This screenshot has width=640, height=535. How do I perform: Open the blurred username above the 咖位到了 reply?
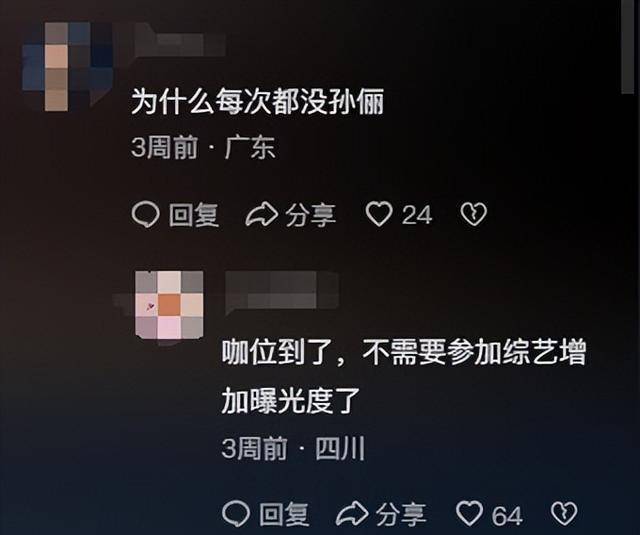coord(282,291)
